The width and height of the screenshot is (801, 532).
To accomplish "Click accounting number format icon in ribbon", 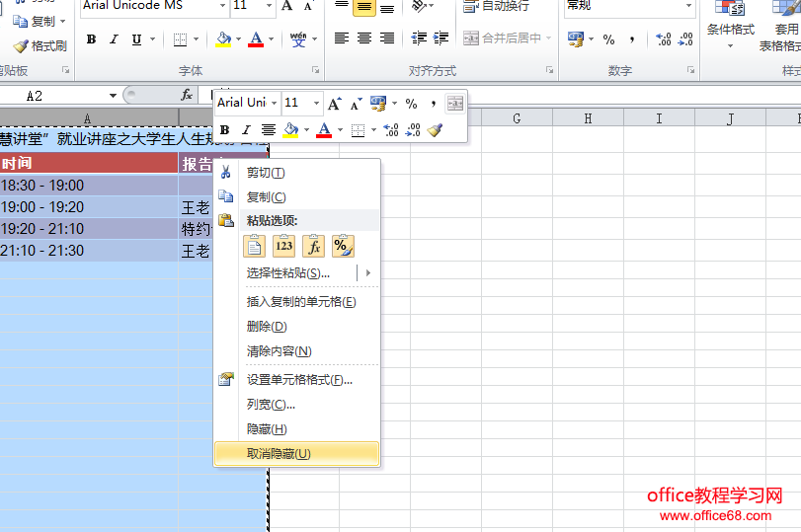I will pos(576,39).
